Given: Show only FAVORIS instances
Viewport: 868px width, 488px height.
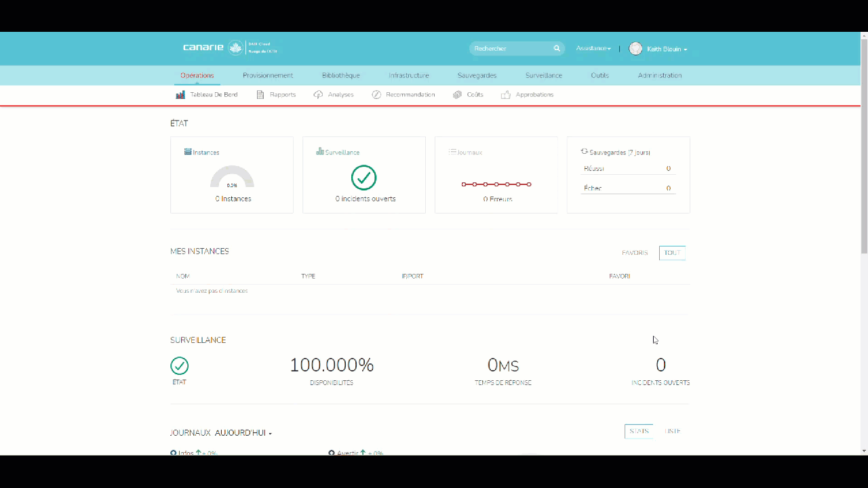Looking at the screenshot, I should (635, 253).
